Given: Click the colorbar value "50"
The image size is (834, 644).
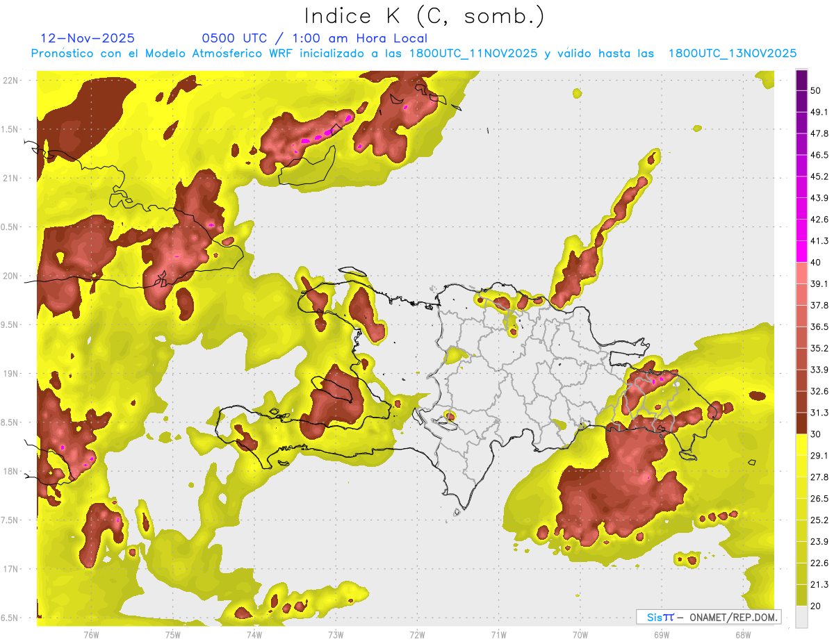Looking at the screenshot, I should point(816,90).
